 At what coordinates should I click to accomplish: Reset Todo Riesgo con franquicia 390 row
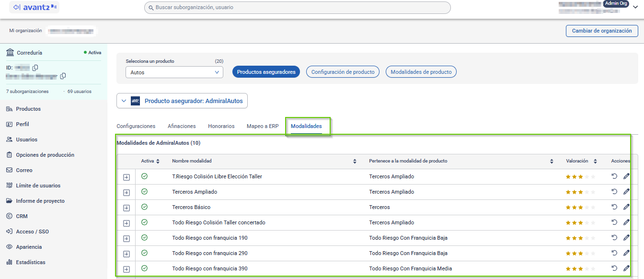614,268
